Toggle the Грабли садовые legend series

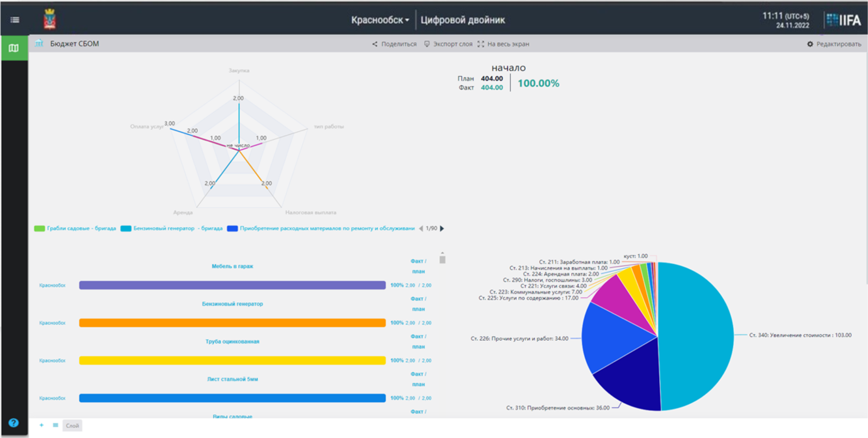[x=75, y=228]
